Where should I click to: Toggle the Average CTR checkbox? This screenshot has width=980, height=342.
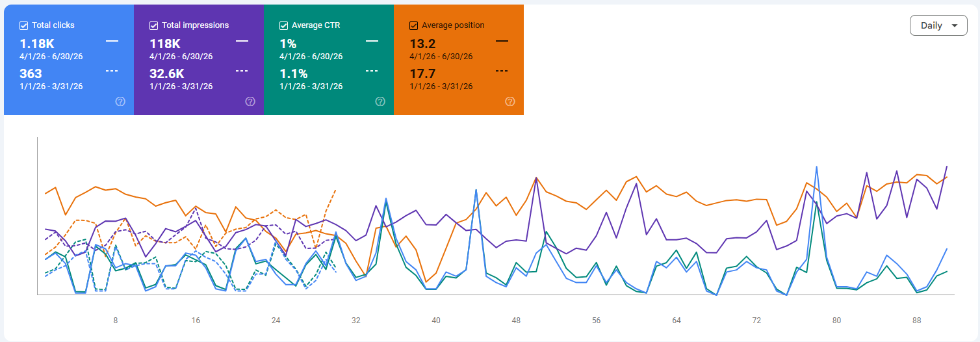point(284,25)
